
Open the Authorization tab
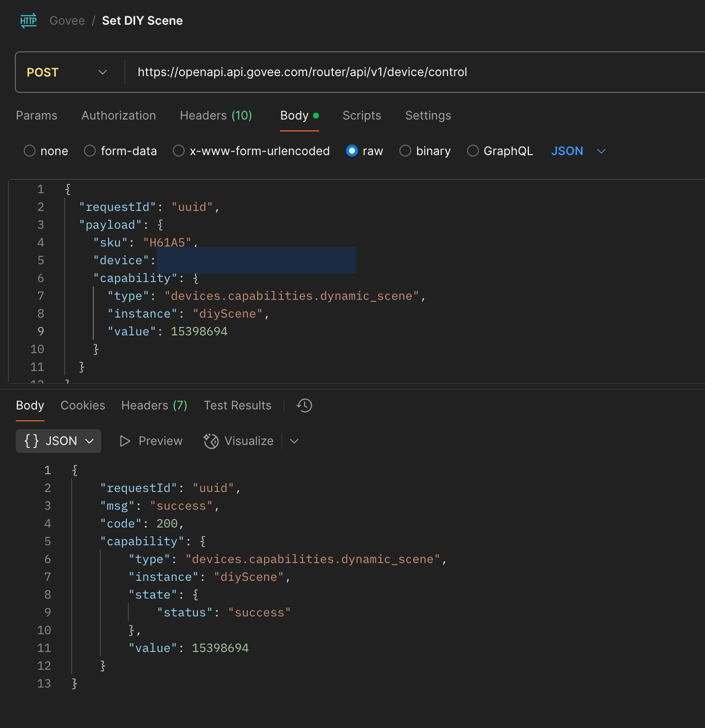(x=118, y=116)
